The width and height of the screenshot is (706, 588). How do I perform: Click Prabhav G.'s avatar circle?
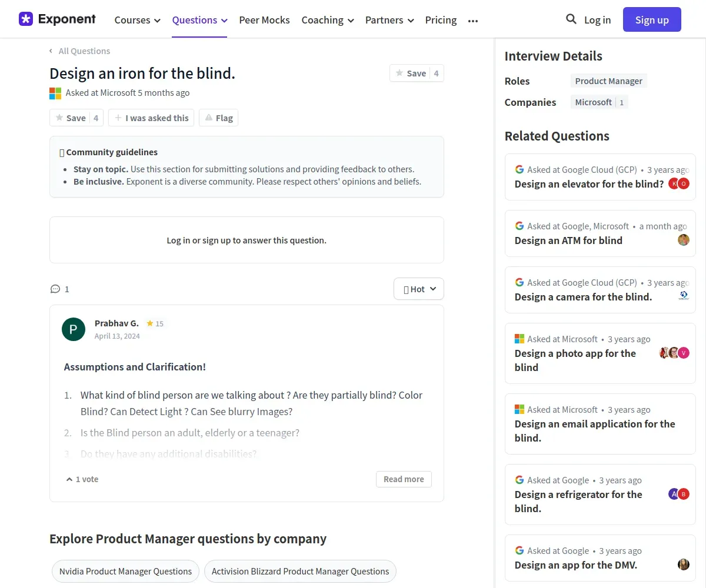(74, 329)
